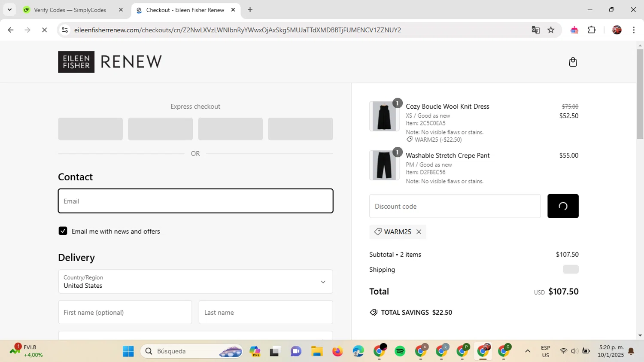Viewport: 644px width, 362px height.
Task: Click the Apply discount code button
Action: 563,206
